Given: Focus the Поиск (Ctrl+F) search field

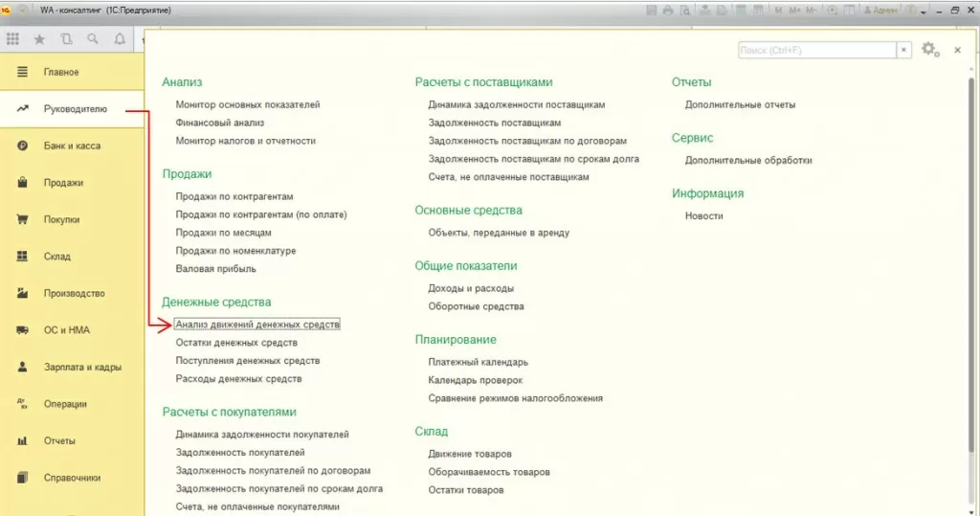Looking at the screenshot, I should [x=817, y=50].
